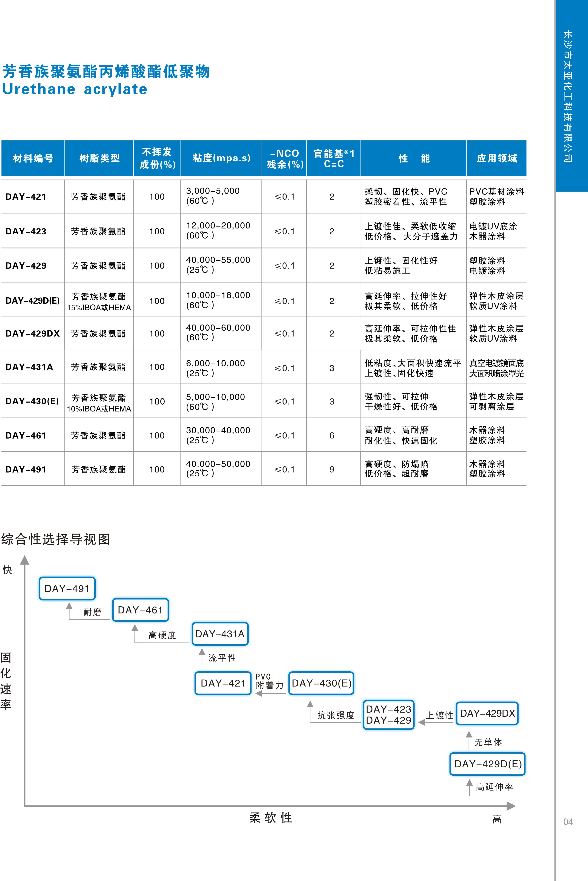Select the Urethane acrylate title
The width and height of the screenshot is (588, 881).
(x=75, y=89)
